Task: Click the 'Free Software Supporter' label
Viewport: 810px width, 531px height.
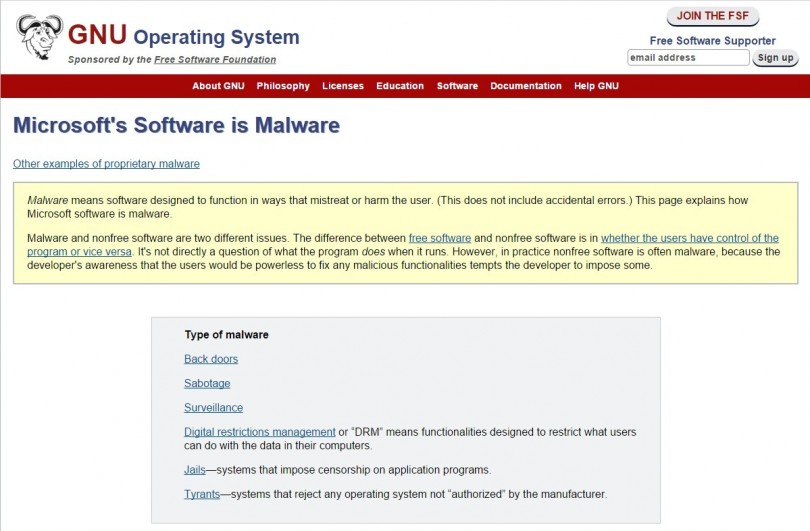Action: click(x=712, y=40)
